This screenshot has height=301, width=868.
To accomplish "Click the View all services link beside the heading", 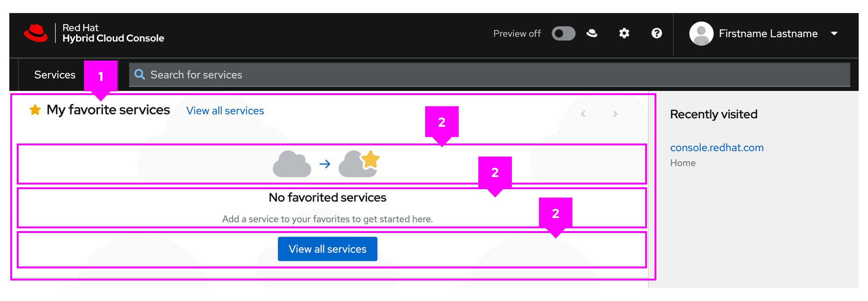I will coord(225,110).
